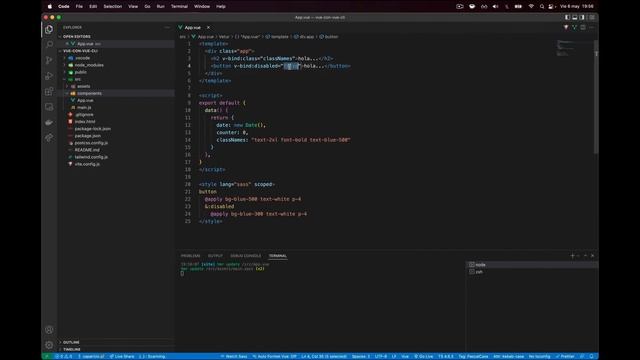
Task: Select the App.vue editor tab
Action: tap(193, 27)
